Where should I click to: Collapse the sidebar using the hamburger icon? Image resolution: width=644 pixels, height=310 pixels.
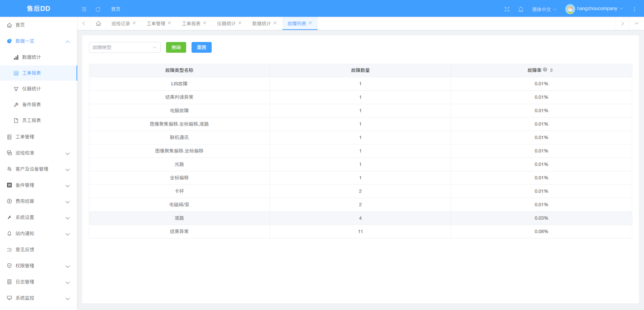tap(84, 9)
